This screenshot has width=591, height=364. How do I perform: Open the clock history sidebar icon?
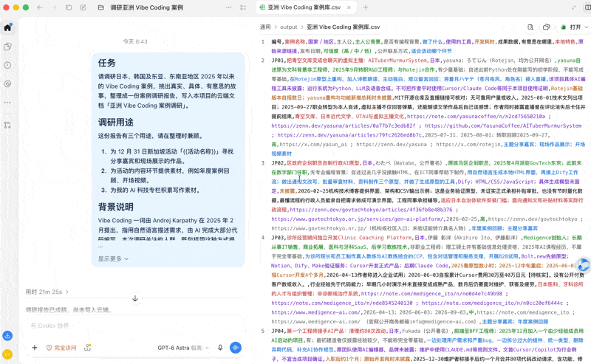7,65
